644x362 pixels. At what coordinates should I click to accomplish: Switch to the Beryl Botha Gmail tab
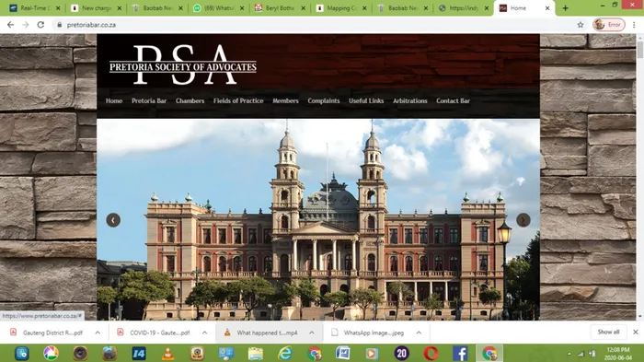coord(280,7)
